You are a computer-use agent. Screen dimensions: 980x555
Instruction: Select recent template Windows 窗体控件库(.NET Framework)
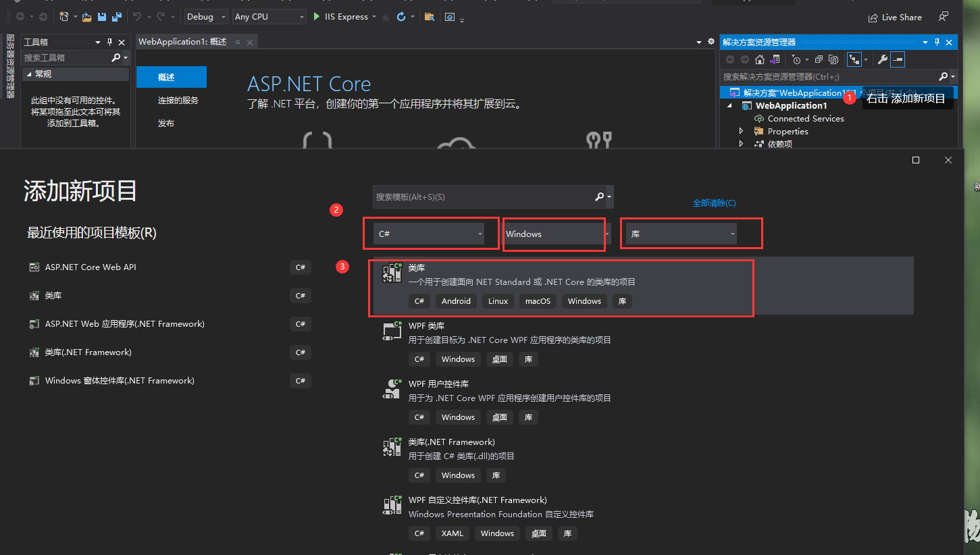(x=170, y=381)
